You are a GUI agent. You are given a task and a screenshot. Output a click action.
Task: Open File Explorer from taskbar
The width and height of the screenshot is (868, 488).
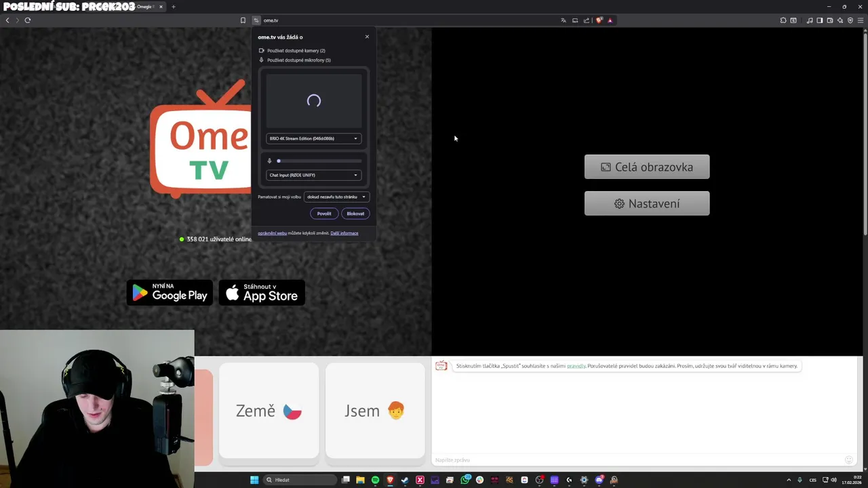(360, 480)
